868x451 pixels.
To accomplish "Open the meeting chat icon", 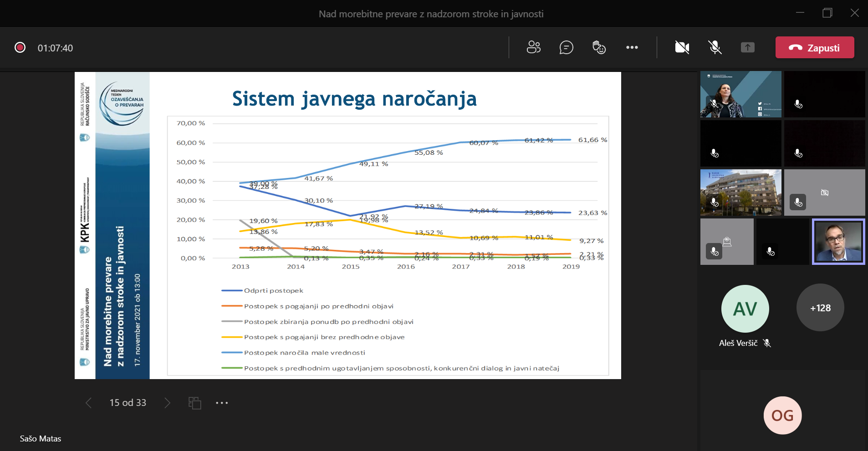I will tap(566, 47).
